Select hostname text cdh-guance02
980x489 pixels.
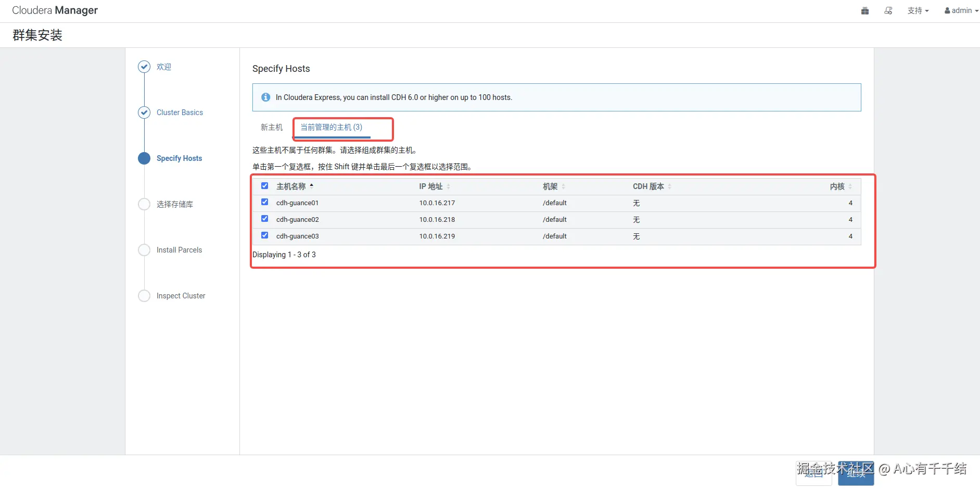(297, 220)
